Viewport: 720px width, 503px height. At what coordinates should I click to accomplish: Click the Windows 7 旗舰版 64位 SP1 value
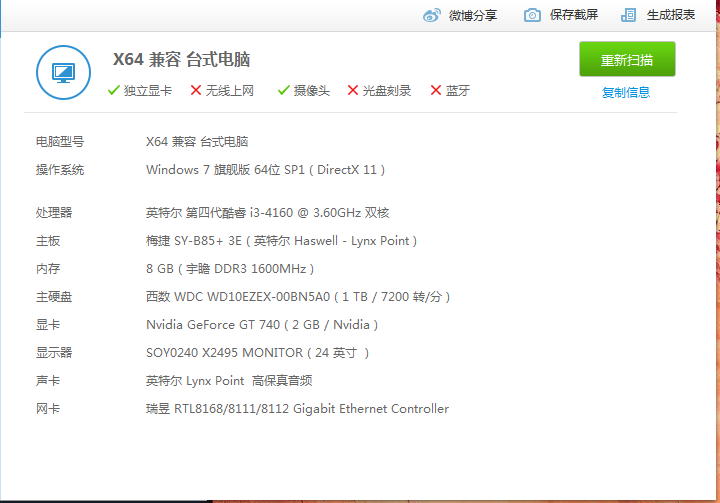(265, 170)
